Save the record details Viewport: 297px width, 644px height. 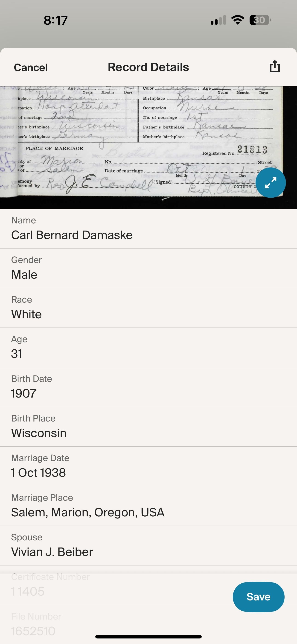point(258,597)
